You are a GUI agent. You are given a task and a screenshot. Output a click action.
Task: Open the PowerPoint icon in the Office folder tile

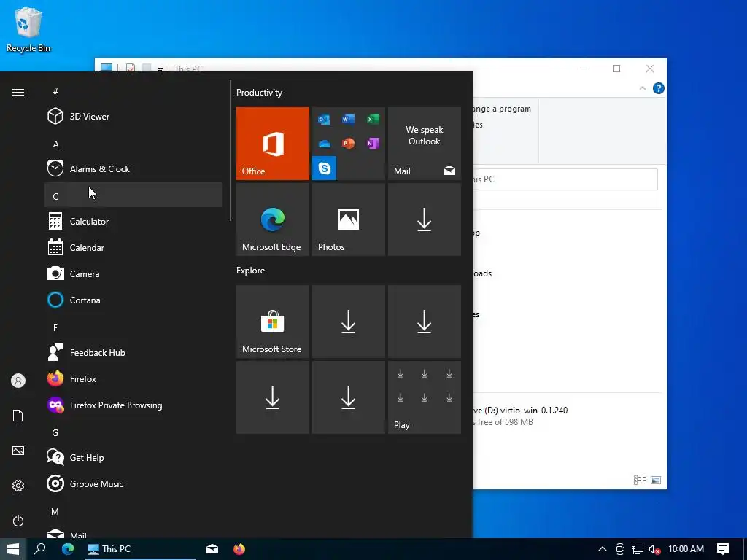348,143
